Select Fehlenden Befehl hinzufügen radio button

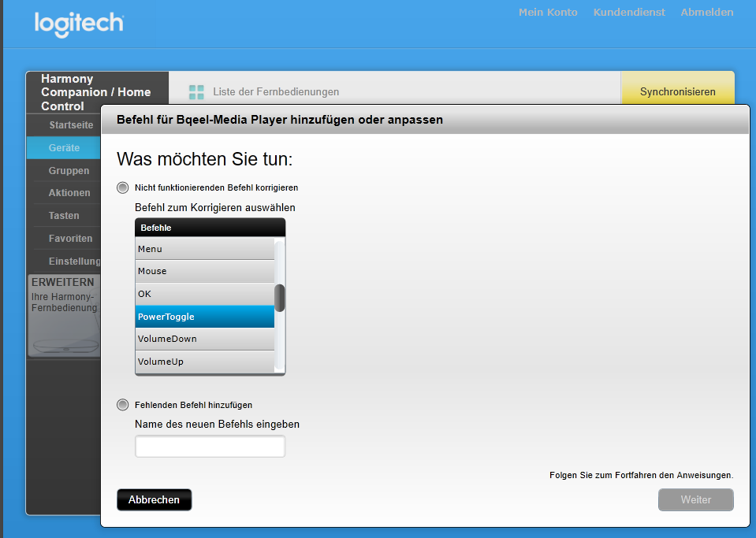122,405
